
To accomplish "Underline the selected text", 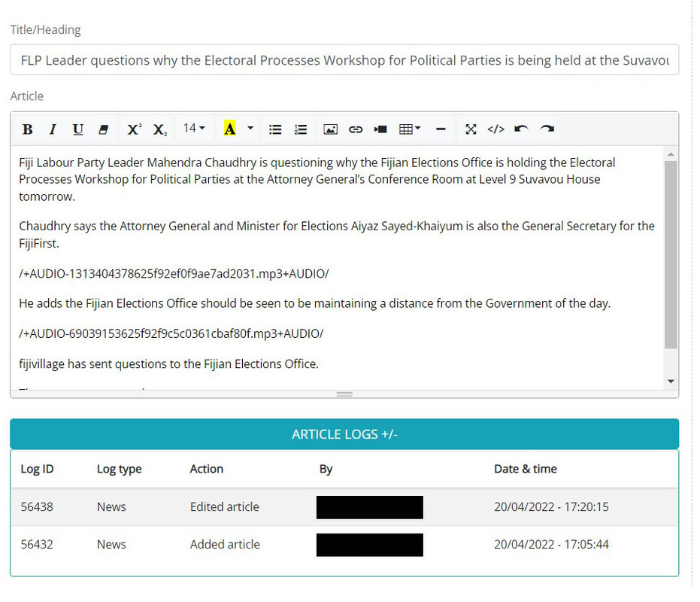I will [x=77, y=129].
